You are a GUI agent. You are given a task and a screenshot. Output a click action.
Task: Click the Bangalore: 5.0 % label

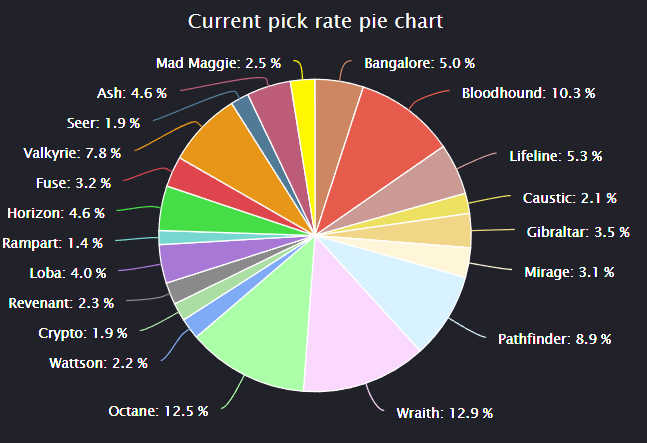pos(419,64)
